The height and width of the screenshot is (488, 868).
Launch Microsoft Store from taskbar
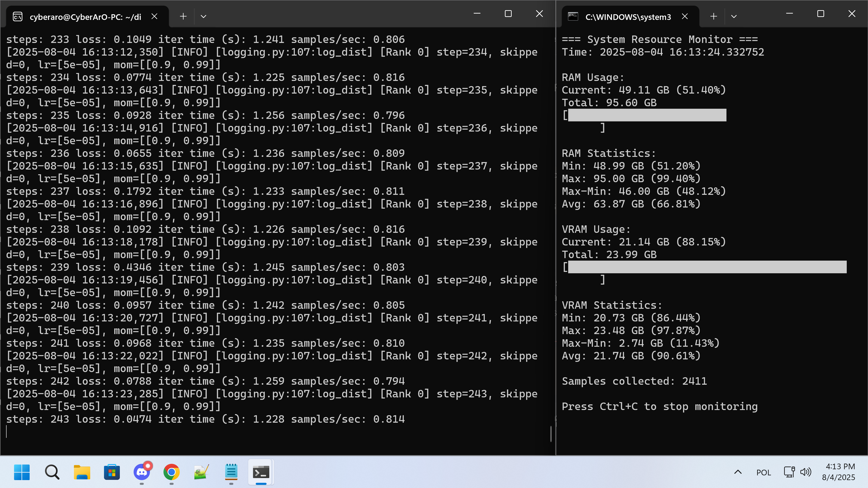pyautogui.click(x=112, y=472)
